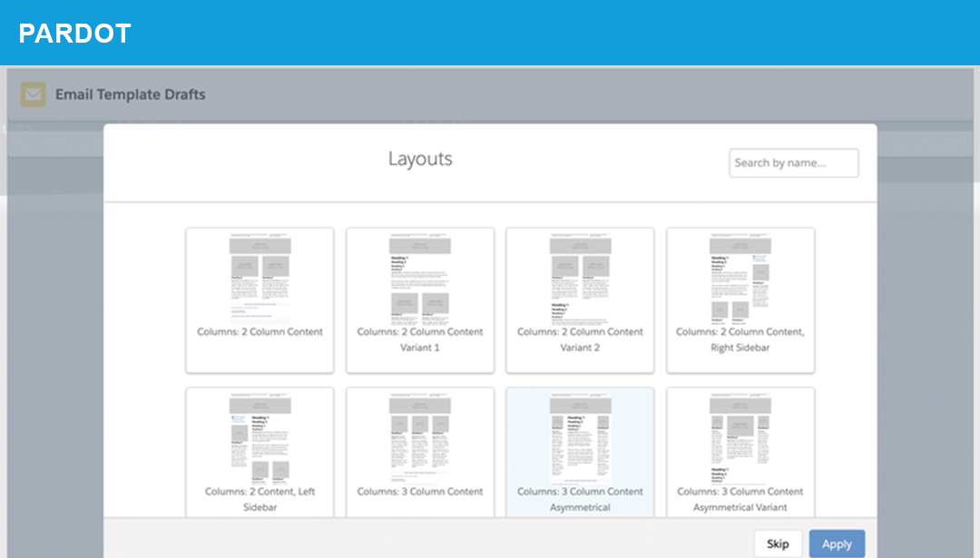Click the Layouts dialog heading
Viewport: 980px width, 558px height.
point(420,159)
